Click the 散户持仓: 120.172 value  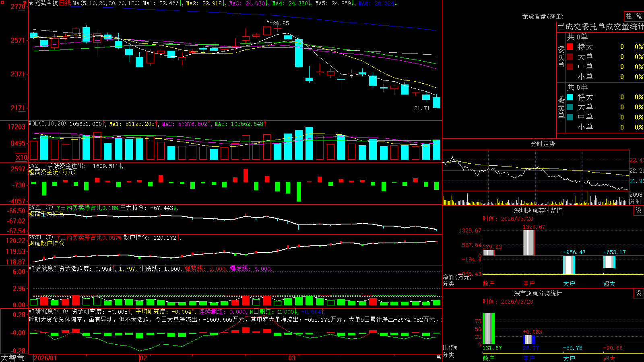pos(150,238)
